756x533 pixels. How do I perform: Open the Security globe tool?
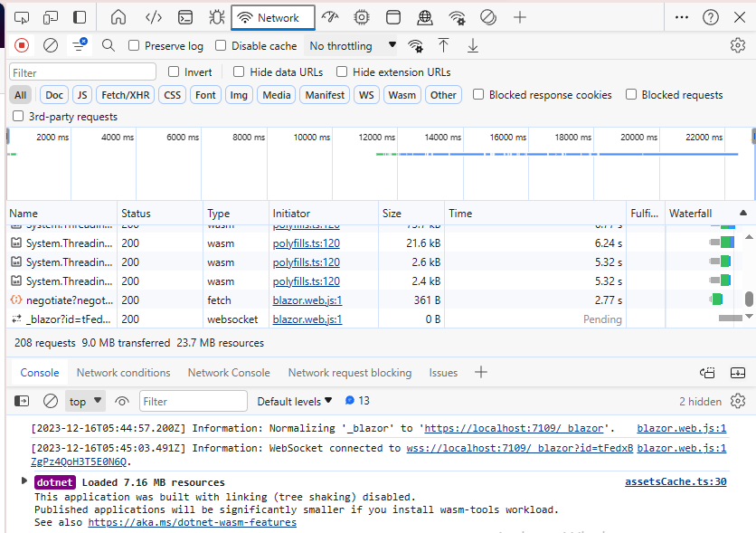pyautogui.click(x=425, y=18)
